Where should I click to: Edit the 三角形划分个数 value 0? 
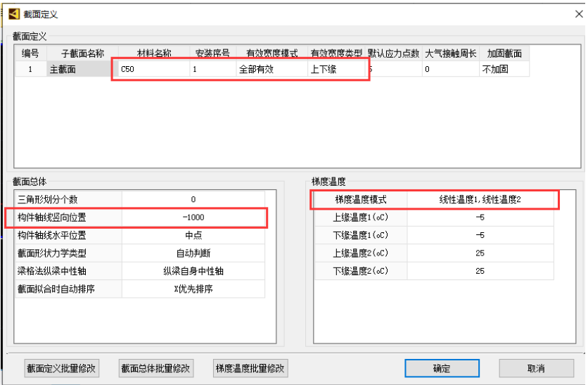193,199
